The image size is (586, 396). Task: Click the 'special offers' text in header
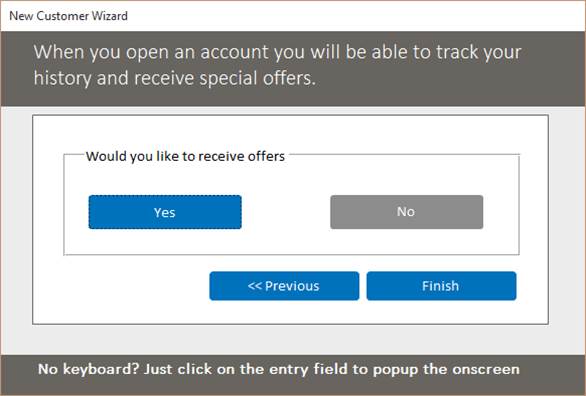click(257, 78)
